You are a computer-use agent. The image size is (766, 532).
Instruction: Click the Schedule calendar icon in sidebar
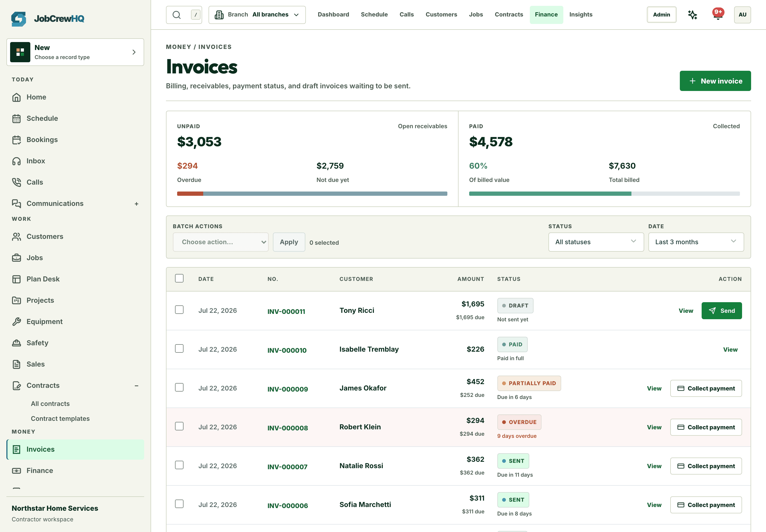(x=16, y=119)
